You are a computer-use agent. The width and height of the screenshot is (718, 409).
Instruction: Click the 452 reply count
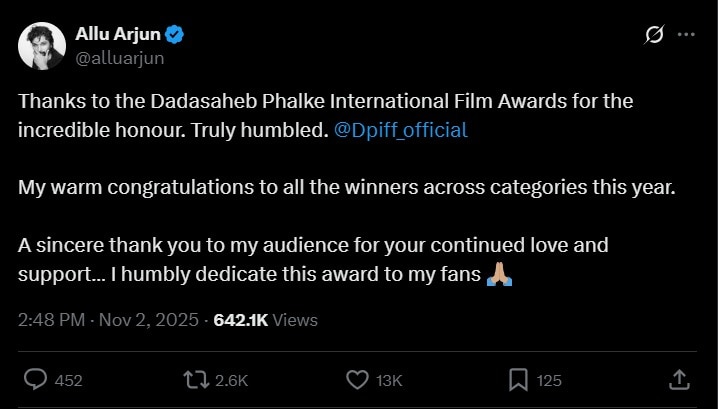point(68,380)
